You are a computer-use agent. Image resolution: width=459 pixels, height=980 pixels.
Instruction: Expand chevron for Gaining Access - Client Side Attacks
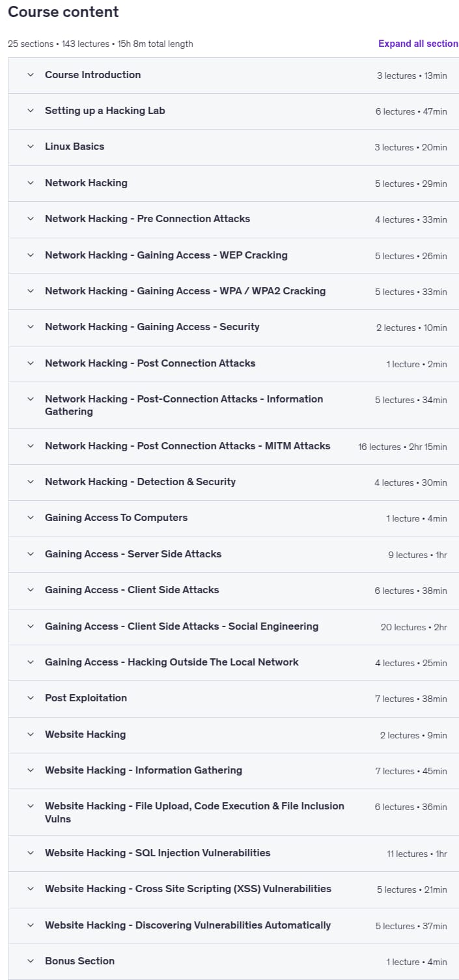30,590
